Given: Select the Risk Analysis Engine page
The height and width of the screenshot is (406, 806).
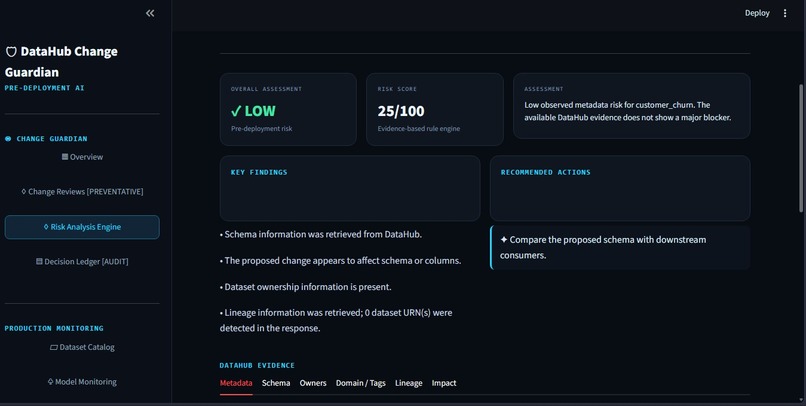Looking at the screenshot, I should click(x=82, y=227).
